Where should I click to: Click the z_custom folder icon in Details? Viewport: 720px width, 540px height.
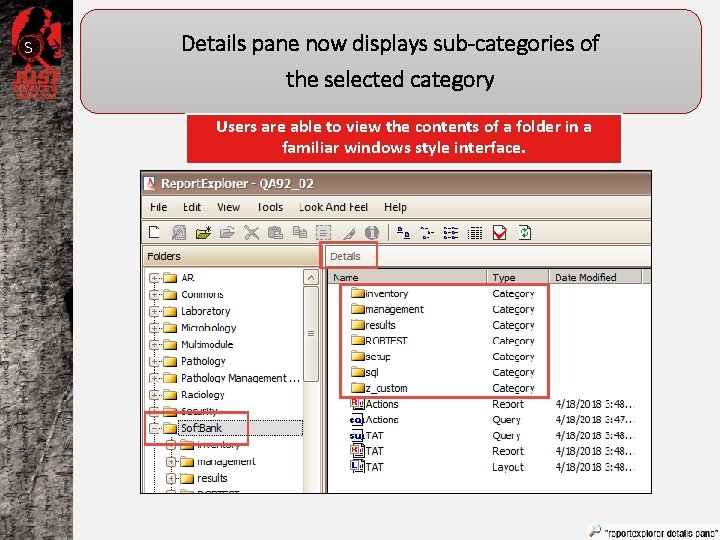pos(358,388)
